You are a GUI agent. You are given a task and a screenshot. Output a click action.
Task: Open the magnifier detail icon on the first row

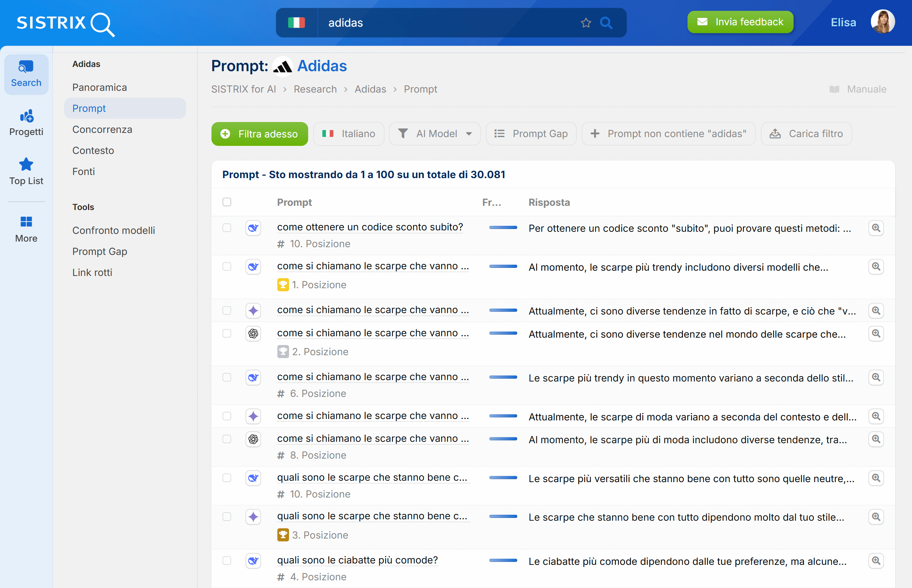click(877, 228)
